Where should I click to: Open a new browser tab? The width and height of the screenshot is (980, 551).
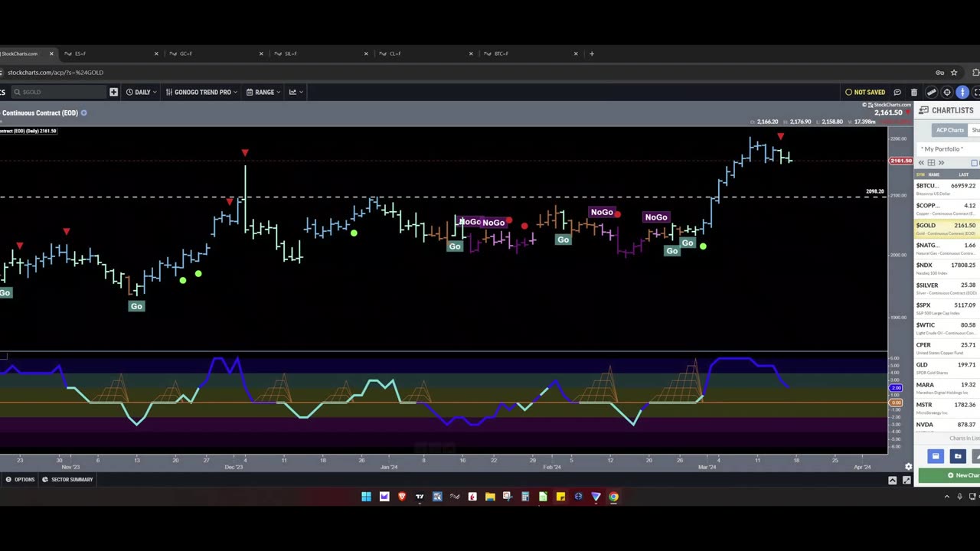[x=592, y=54]
